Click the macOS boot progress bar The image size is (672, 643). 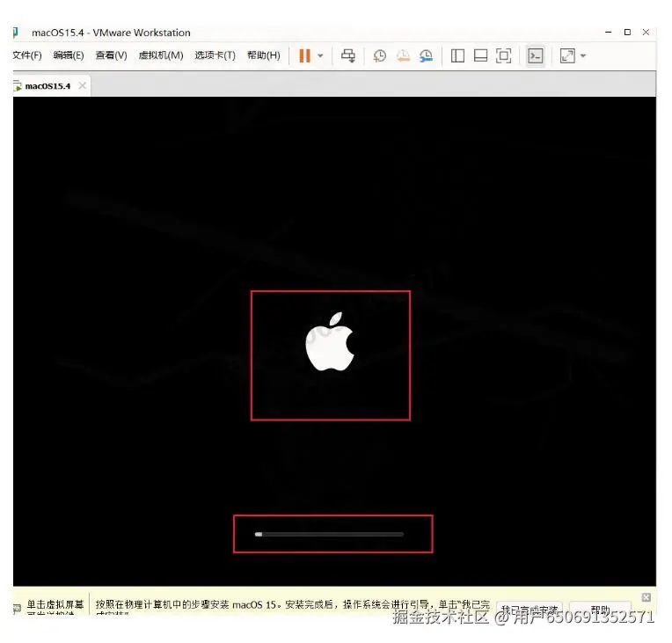click(x=329, y=534)
